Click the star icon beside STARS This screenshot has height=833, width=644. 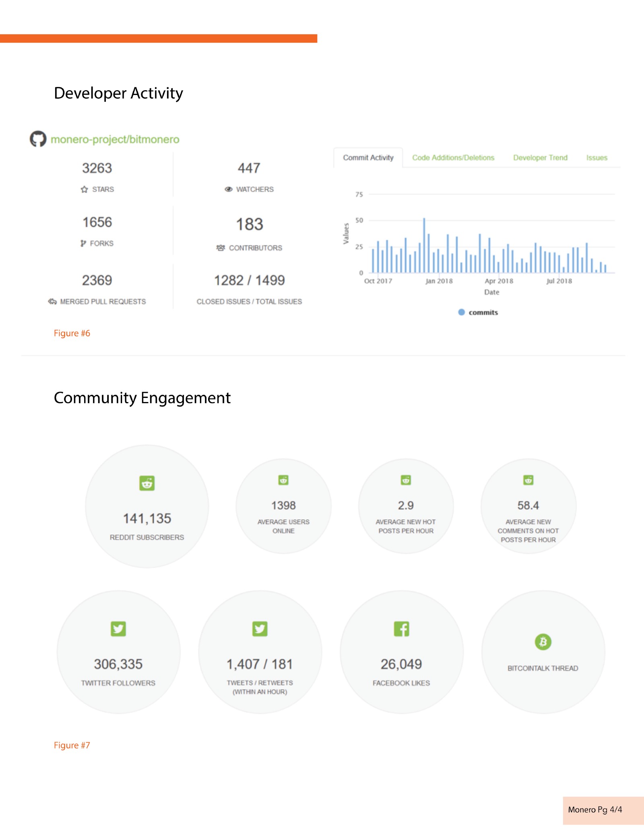84,189
